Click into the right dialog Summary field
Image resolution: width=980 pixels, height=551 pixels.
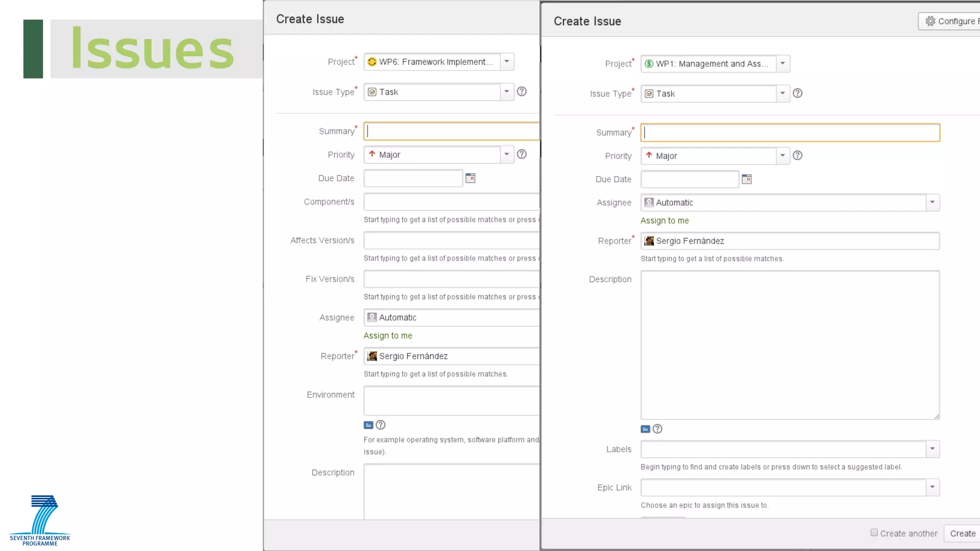pyautogui.click(x=790, y=132)
